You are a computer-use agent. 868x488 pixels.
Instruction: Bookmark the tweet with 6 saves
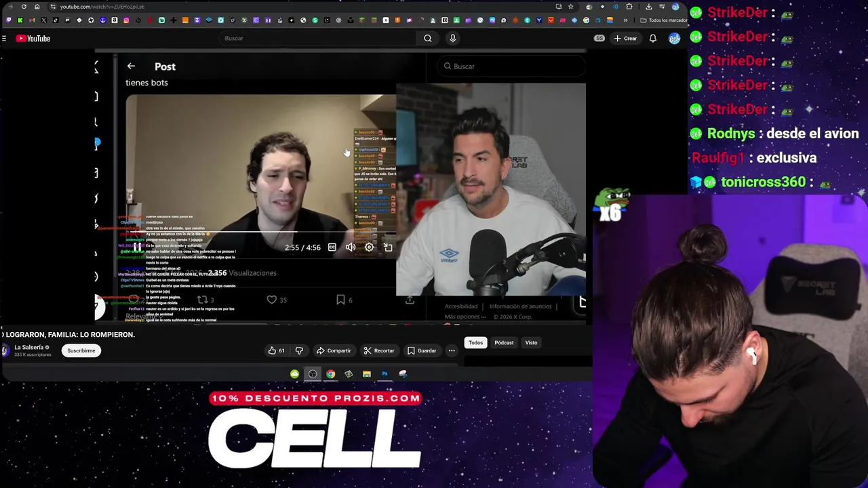click(344, 300)
